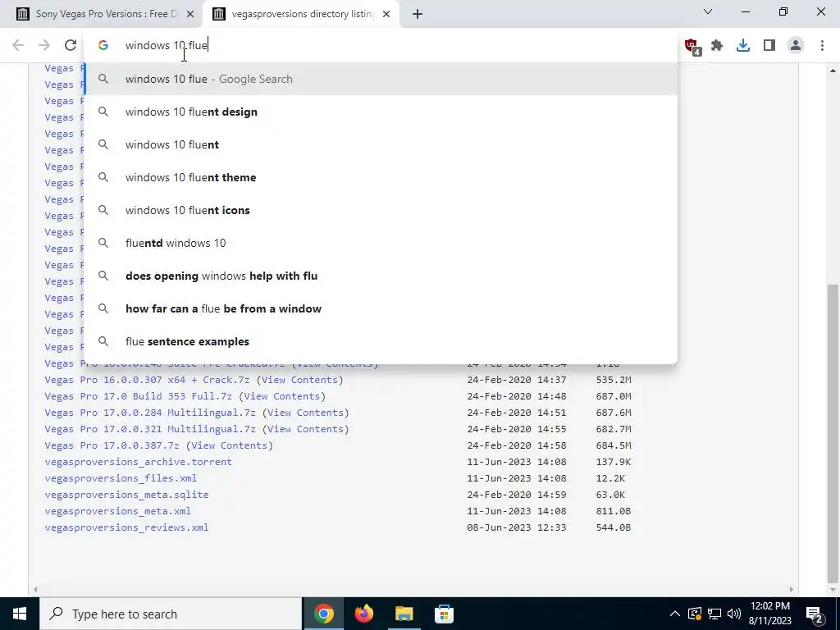The width and height of the screenshot is (840, 630).
Task: Click the Google logo in the address bar
Action: point(103,45)
